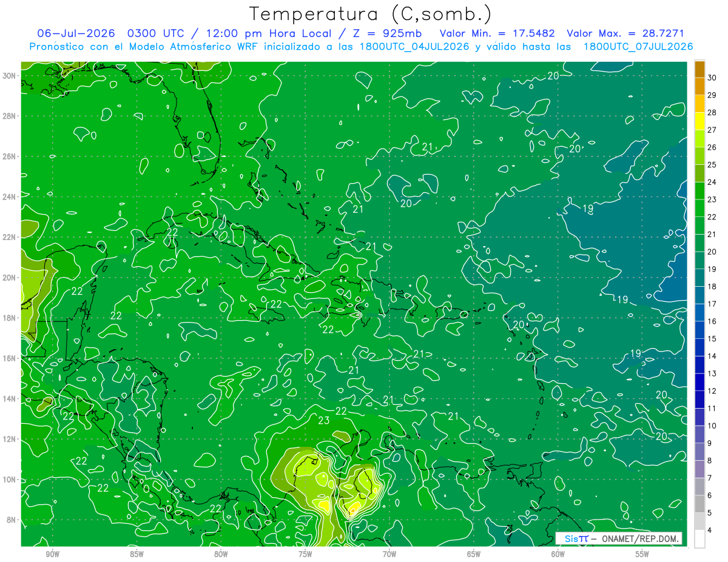Screen dimensions: 728x562
Task: Click the "Valor Min. = 17.5482" value
Action: coord(498,33)
